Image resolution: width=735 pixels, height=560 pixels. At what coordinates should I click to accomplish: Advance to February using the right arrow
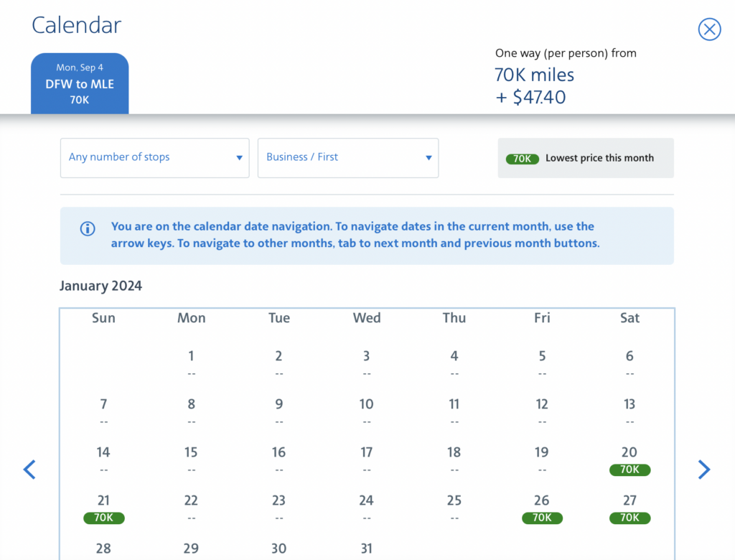pos(704,470)
